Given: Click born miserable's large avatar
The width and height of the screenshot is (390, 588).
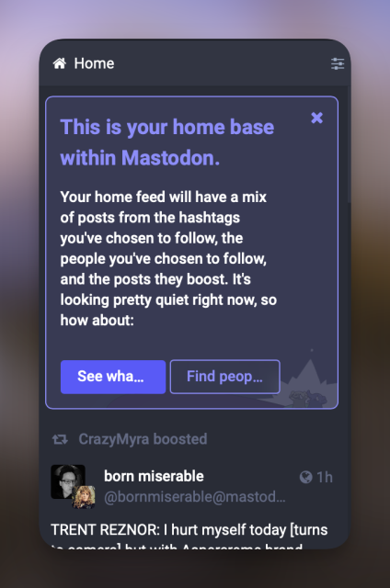Looking at the screenshot, I should tap(67, 481).
